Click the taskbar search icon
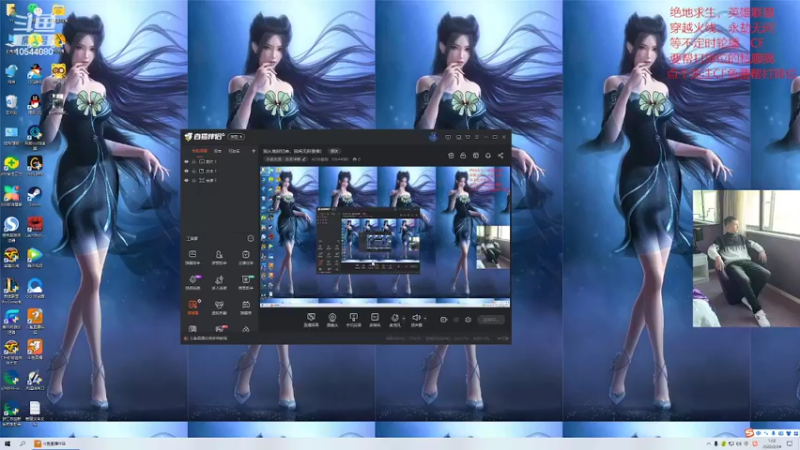 click(x=22, y=444)
